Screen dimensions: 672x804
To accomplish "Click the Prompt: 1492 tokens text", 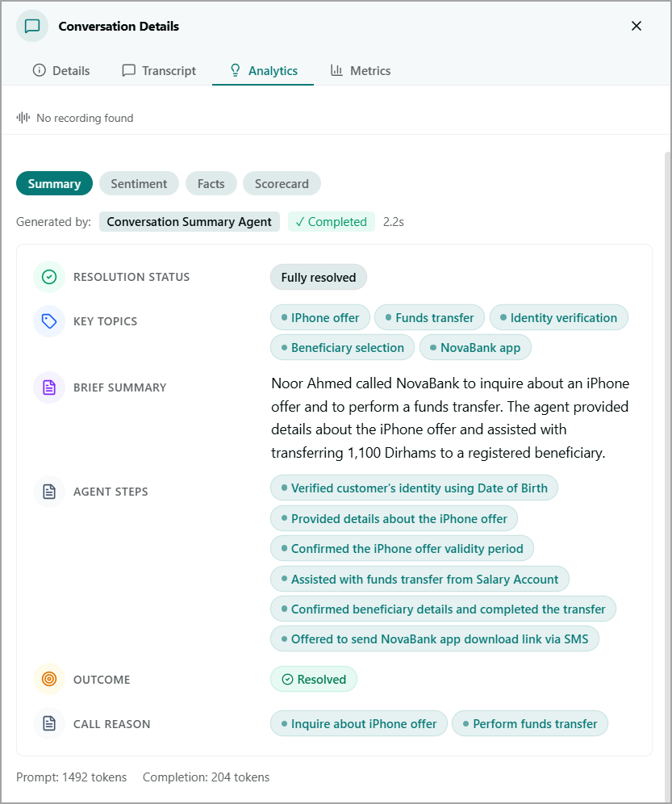I will coord(71,777).
